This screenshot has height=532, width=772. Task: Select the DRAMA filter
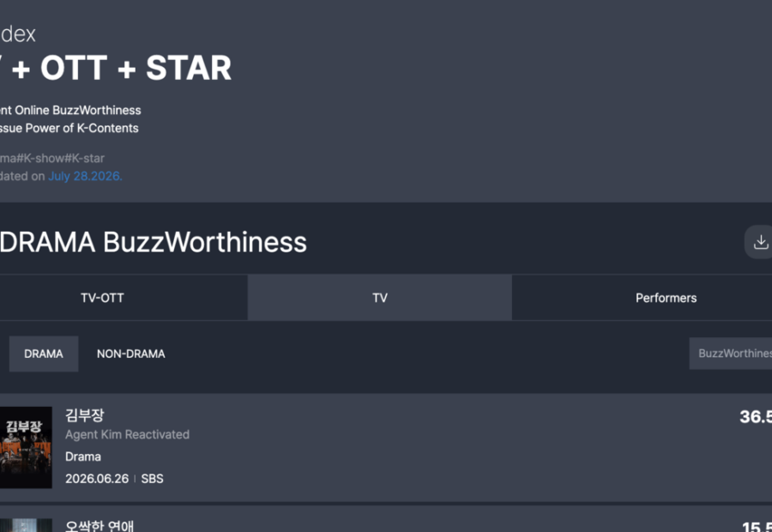[44, 354]
